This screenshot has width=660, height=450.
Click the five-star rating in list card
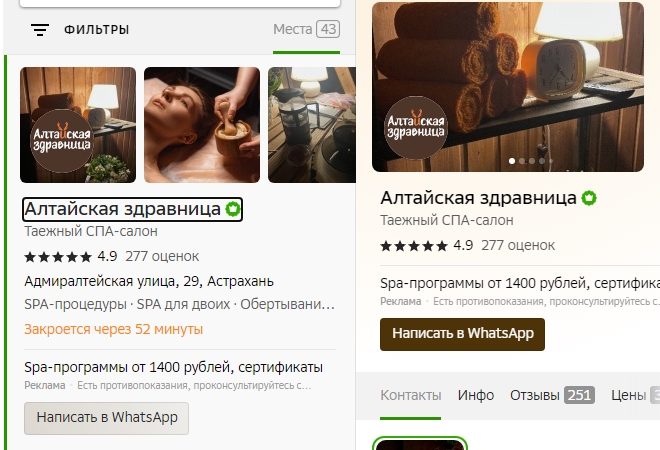coord(58,256)
